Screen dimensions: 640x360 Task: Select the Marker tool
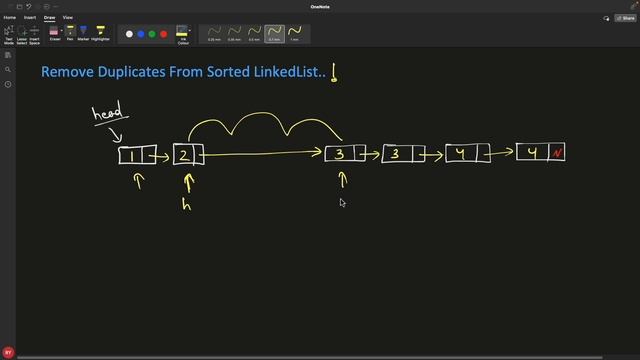tap(83, 33)
